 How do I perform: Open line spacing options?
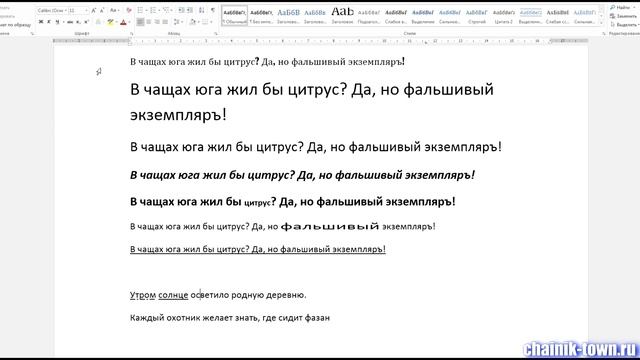pyautogui.click(x=177, y=22)
